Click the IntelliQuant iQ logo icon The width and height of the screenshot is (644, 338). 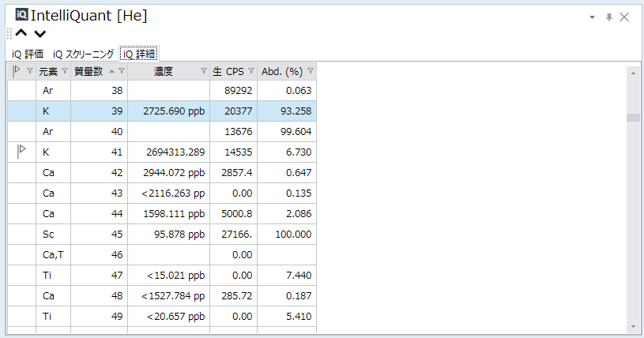click(x=22, y=14)
